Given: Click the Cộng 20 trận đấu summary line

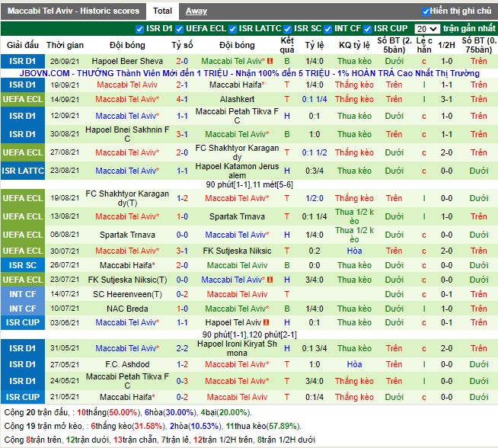Looking at the screenshot, I should click(128, 413).
